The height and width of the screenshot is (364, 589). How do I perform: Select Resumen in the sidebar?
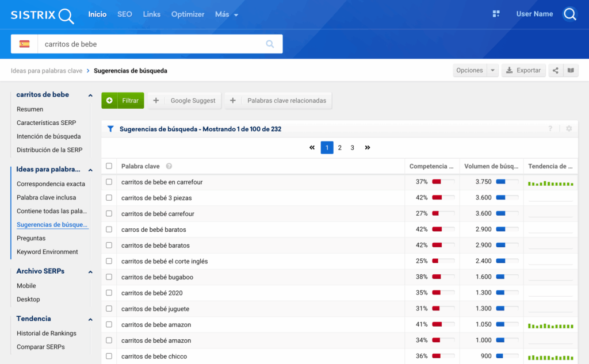click(x=30, y=109)
